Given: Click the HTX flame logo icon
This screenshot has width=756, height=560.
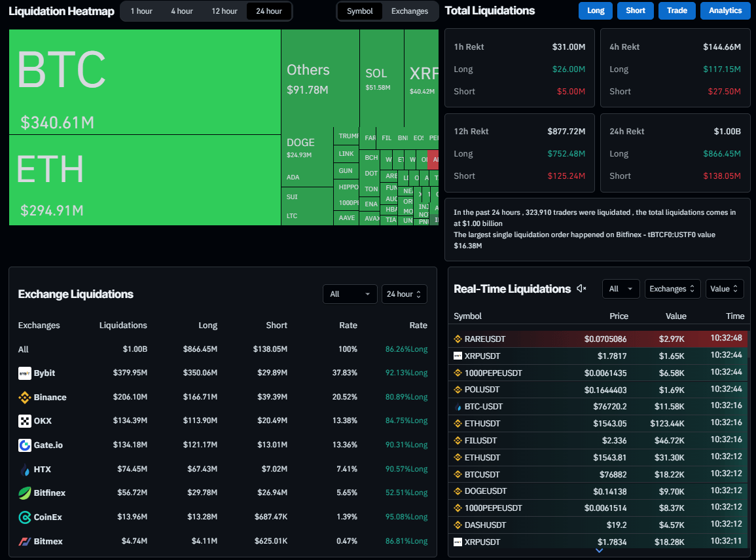Looking at the screenshot, I should (24, 470).
